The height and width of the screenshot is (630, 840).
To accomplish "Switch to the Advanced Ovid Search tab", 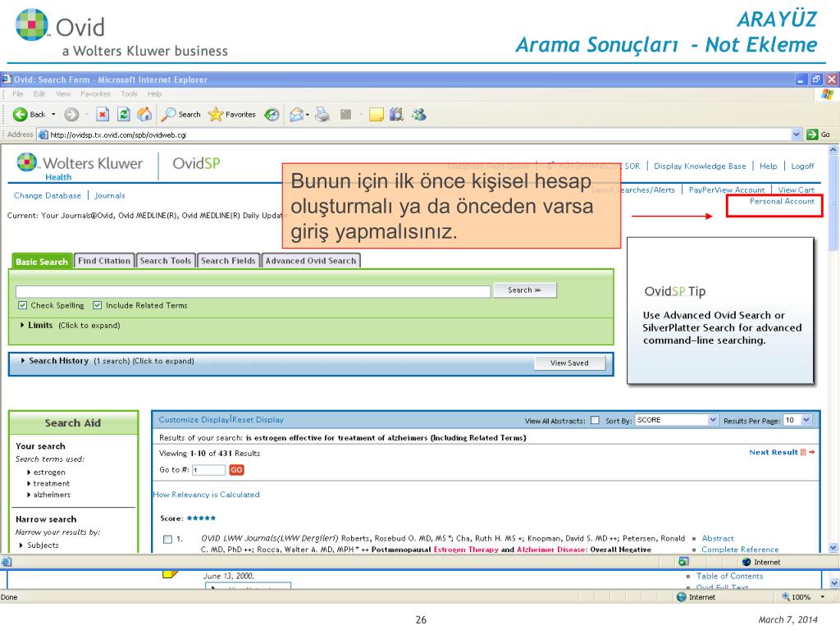I will click(311, 260).
